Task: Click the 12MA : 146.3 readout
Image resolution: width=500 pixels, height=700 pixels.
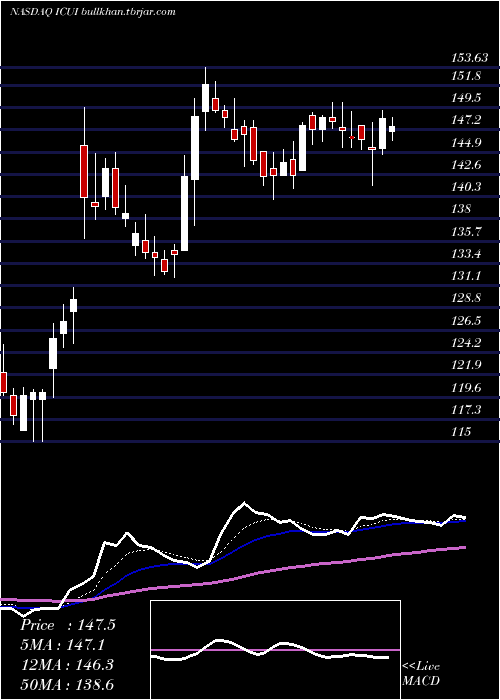Action: [67, 665]
